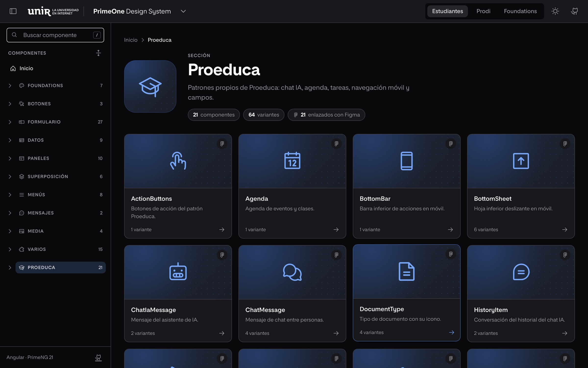Open the BottomBar component thumbnail
The height and width of the screenshot is (368, 588).
(x=406, y=161)
